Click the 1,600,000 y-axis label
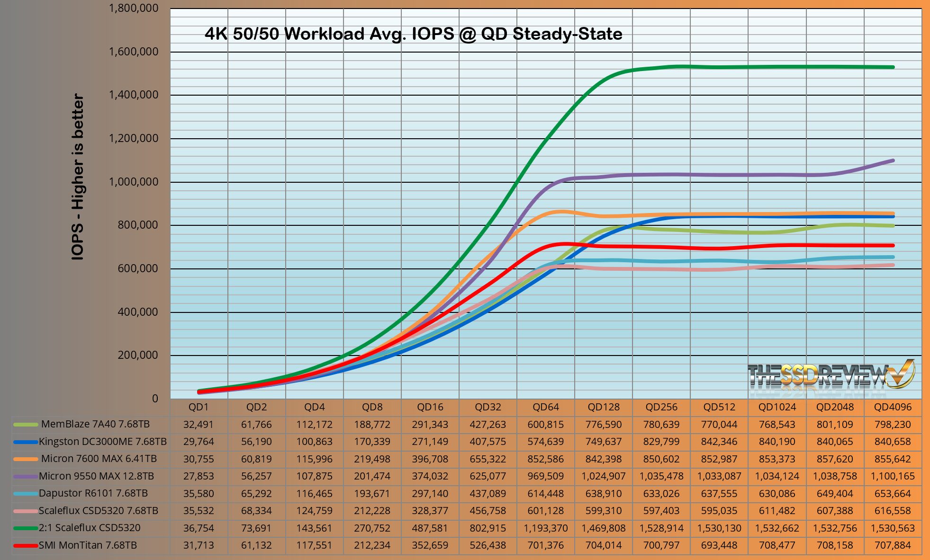Viewport: 930px width, 560px height. 134,52
